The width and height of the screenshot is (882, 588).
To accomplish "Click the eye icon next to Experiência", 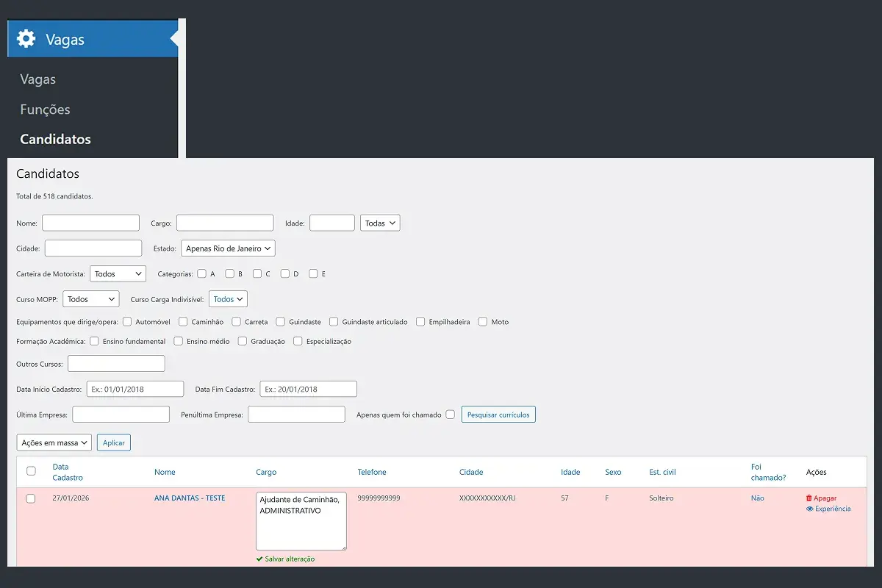I will 810,509.
